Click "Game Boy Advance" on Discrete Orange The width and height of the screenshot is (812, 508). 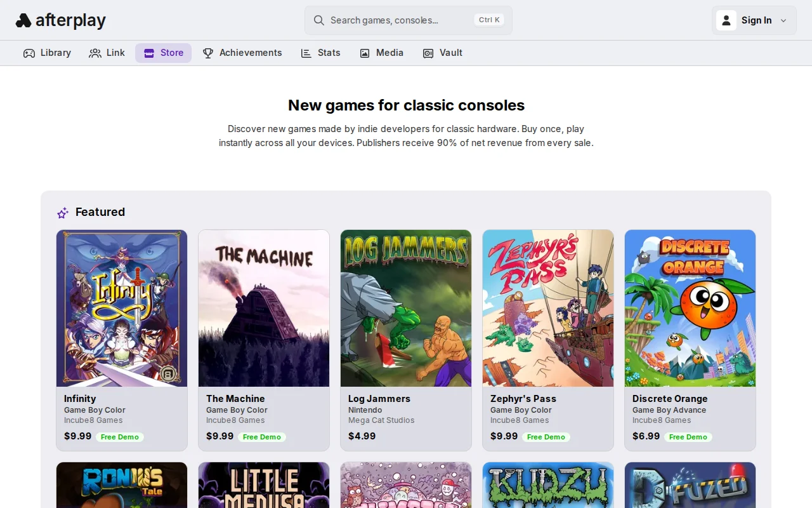(x=669, y=410)
